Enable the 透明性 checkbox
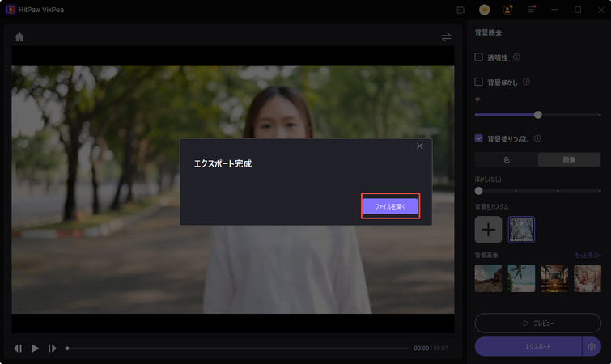 pos(478,57)
